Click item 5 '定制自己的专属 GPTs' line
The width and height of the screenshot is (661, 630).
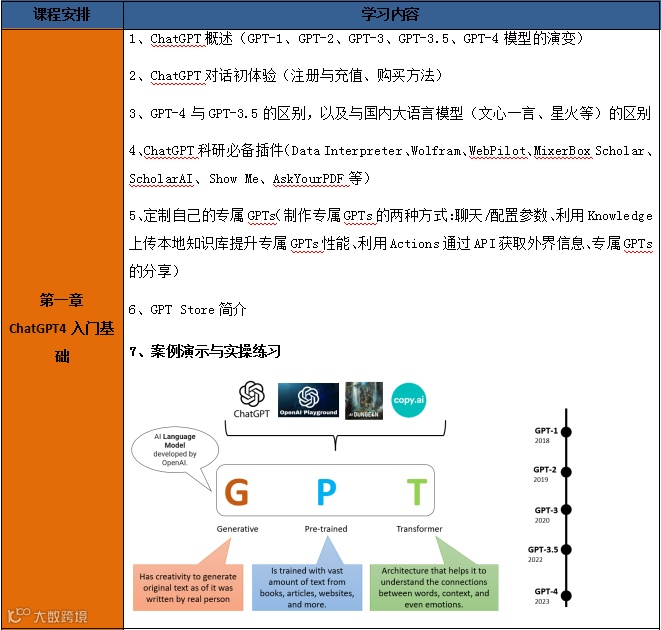tap(391, 215)
